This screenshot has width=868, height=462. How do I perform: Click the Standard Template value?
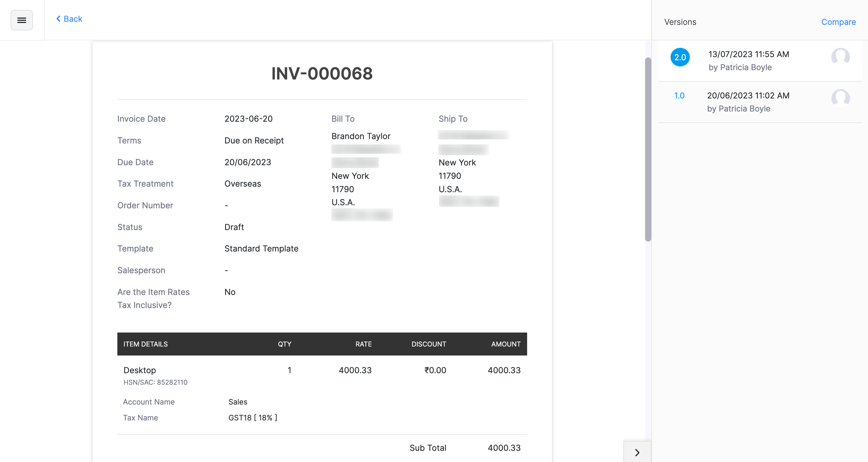click(261, 248)
